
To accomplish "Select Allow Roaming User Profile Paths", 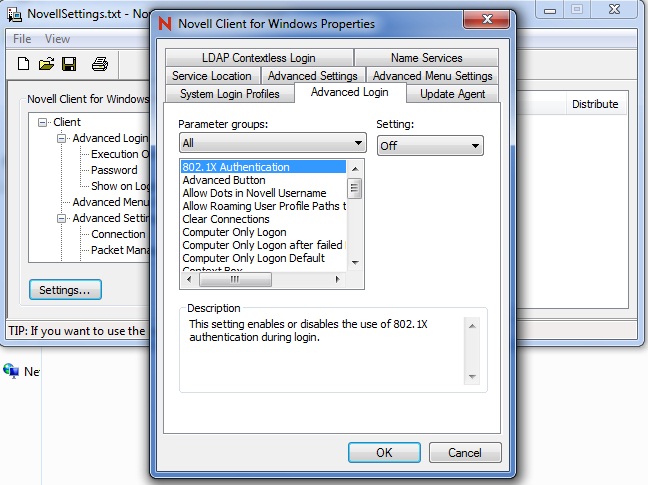I will pos(263,206).
